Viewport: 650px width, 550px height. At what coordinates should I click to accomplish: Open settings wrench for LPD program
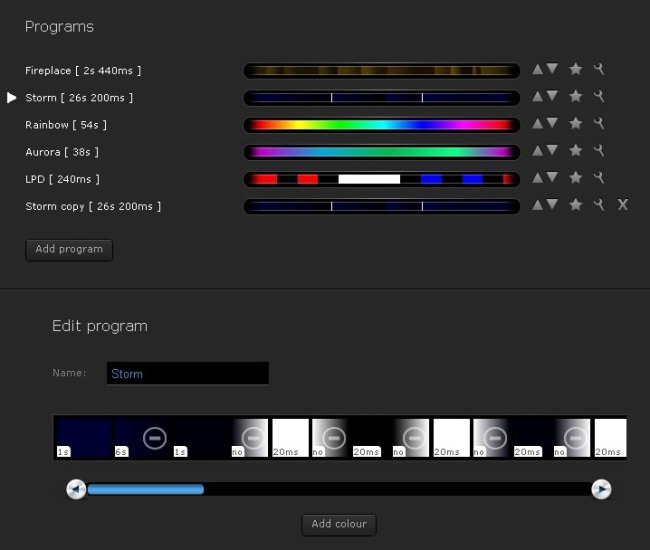click(599, 178)
